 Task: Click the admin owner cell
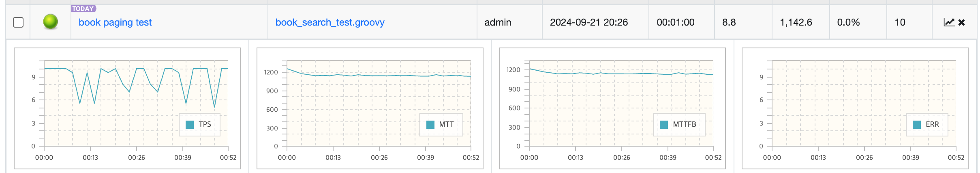click(510, 22)
